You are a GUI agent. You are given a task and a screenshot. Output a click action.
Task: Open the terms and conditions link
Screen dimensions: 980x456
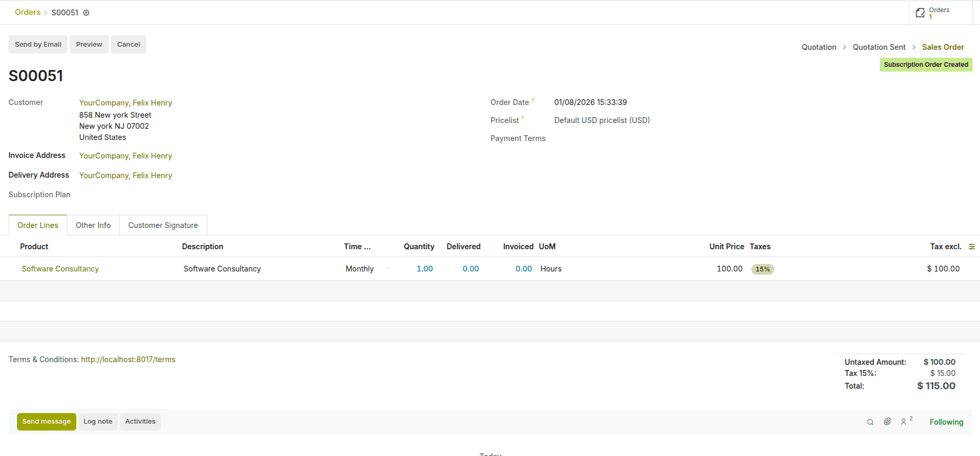[x=128, y=359]
